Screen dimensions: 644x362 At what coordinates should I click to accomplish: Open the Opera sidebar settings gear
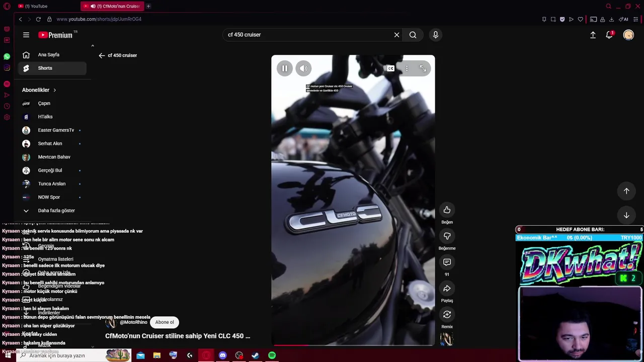point(7,117)
